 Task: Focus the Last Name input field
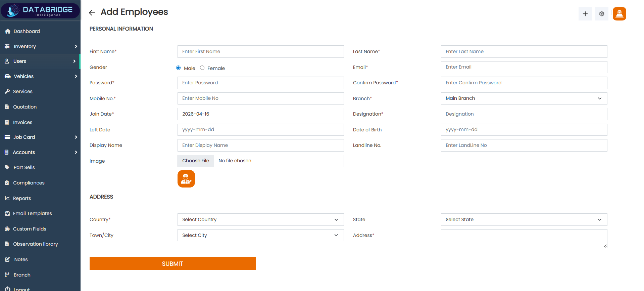coord(524,52)
